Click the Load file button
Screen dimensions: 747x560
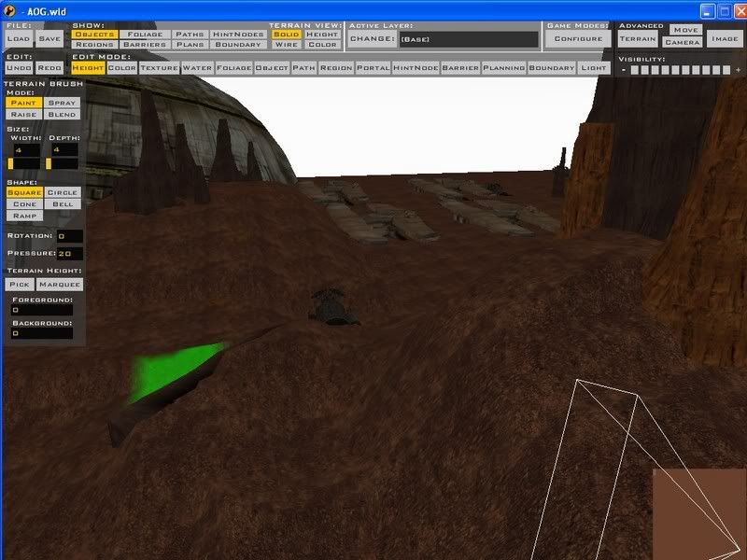point(19,39)
